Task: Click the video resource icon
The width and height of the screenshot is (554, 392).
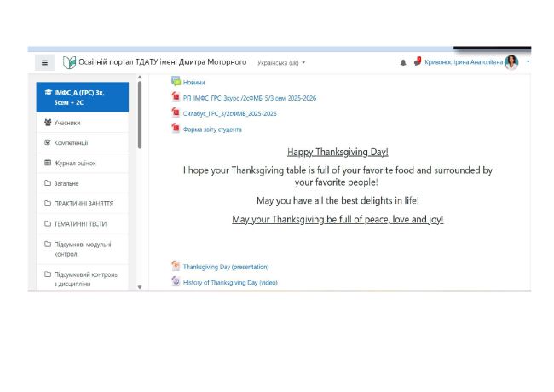Action: (176, 281)
